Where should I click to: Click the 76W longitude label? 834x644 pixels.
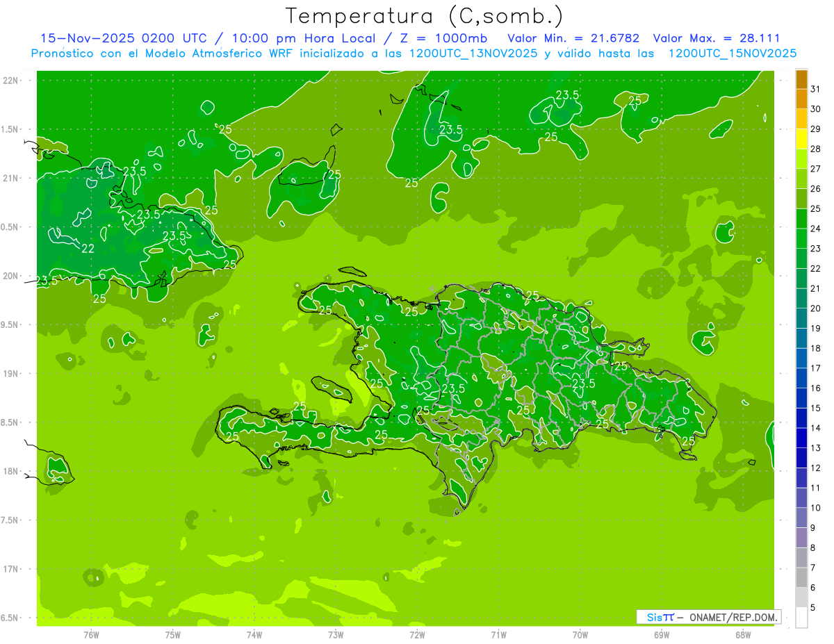click(91, 634)
